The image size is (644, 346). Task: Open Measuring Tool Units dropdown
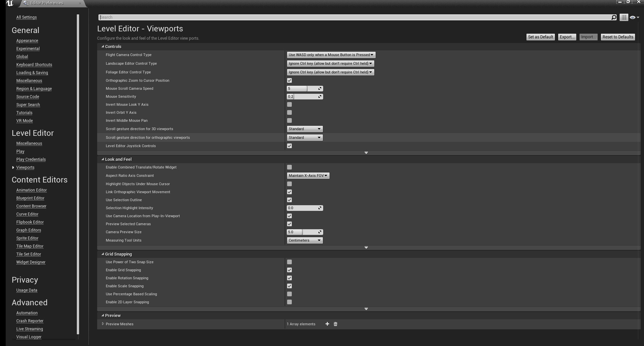304,240
